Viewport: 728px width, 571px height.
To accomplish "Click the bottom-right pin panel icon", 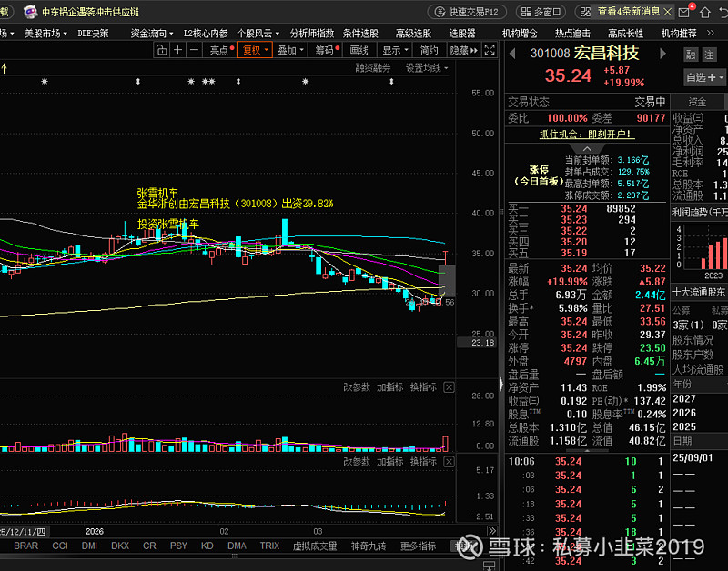I will (490, 566).
